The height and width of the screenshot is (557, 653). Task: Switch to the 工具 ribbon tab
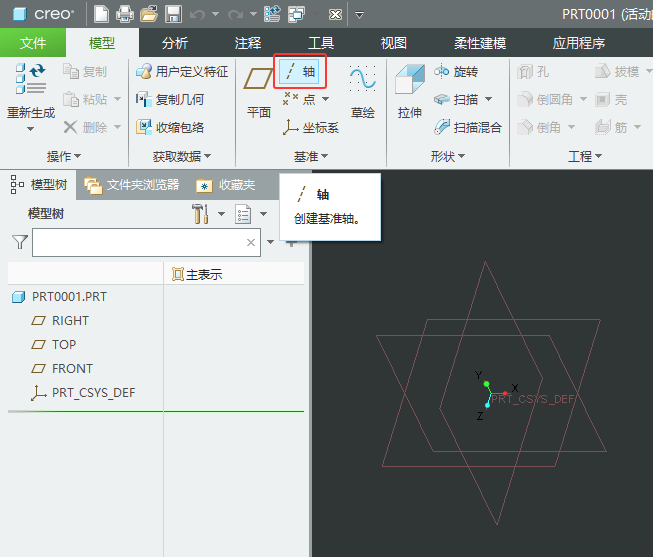pyautogui.click(x=321, y=43)
